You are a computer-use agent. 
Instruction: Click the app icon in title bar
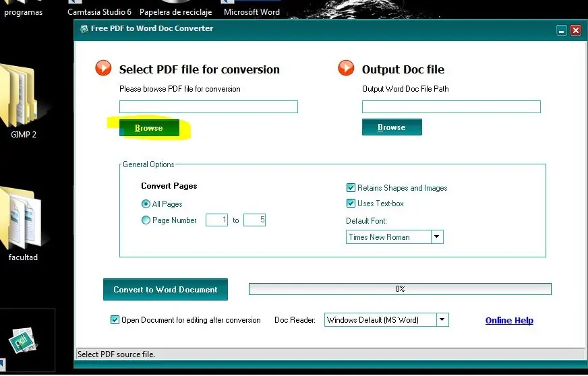click(x=84, y=29)
